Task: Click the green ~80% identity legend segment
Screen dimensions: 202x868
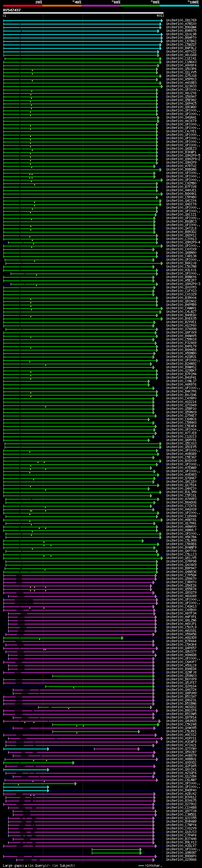Action: [140, 6]
